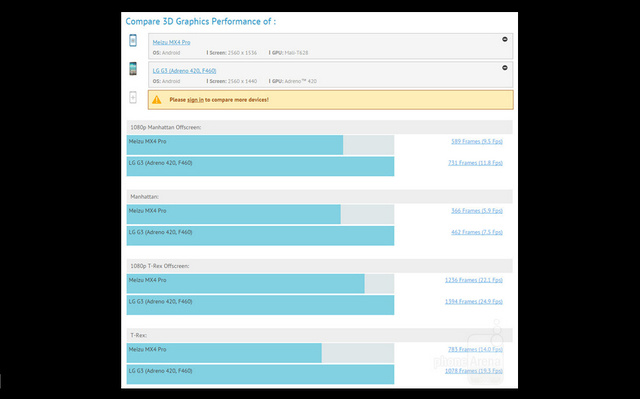Open the LG G3 (Adreno 420, F460) device link

coord(184,71)
